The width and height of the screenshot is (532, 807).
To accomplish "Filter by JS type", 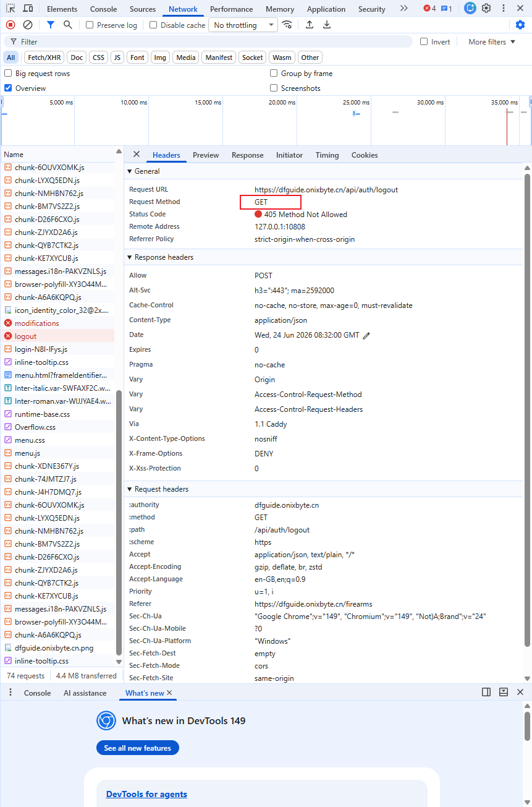I will 117,58.
